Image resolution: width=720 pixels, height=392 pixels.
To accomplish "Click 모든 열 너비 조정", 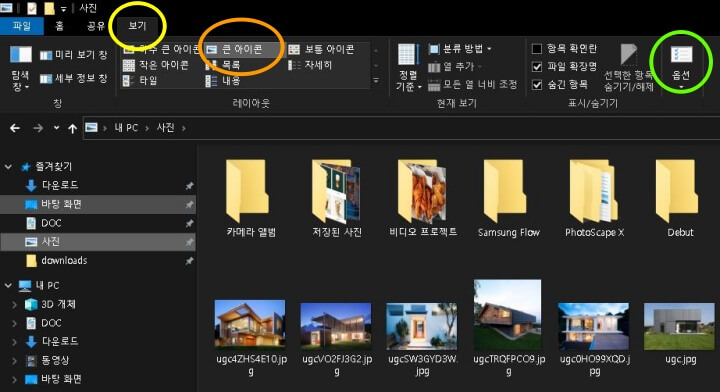I will tap(473, 84).
